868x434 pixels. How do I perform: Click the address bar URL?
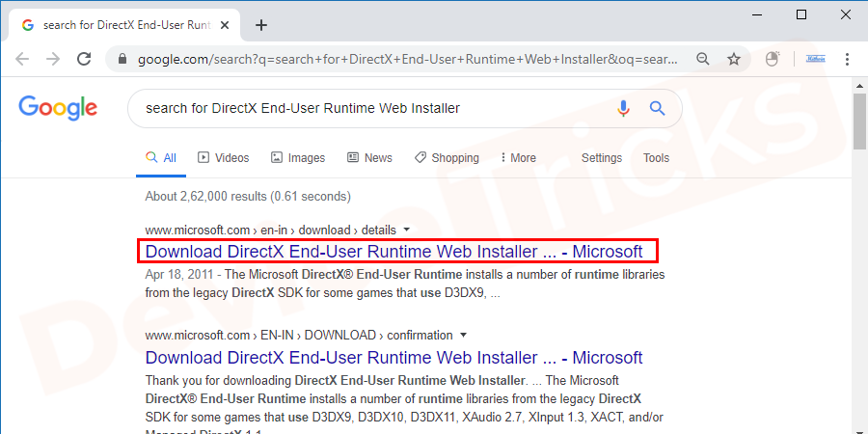pyautogui.click(x=407, y=59)
